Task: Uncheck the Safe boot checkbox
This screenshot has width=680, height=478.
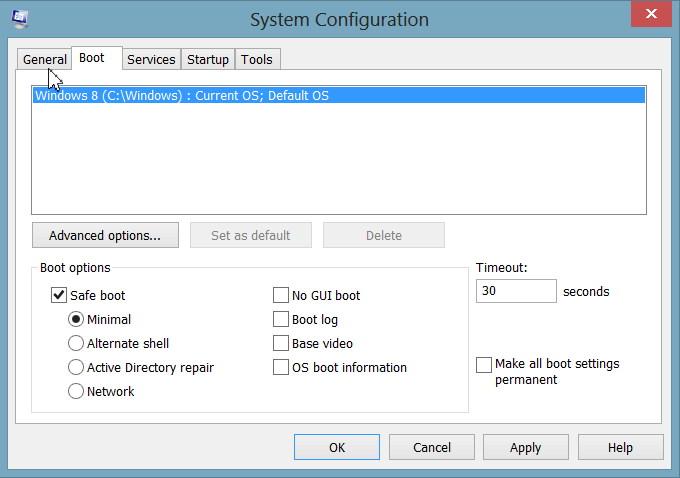Action: 58,296
